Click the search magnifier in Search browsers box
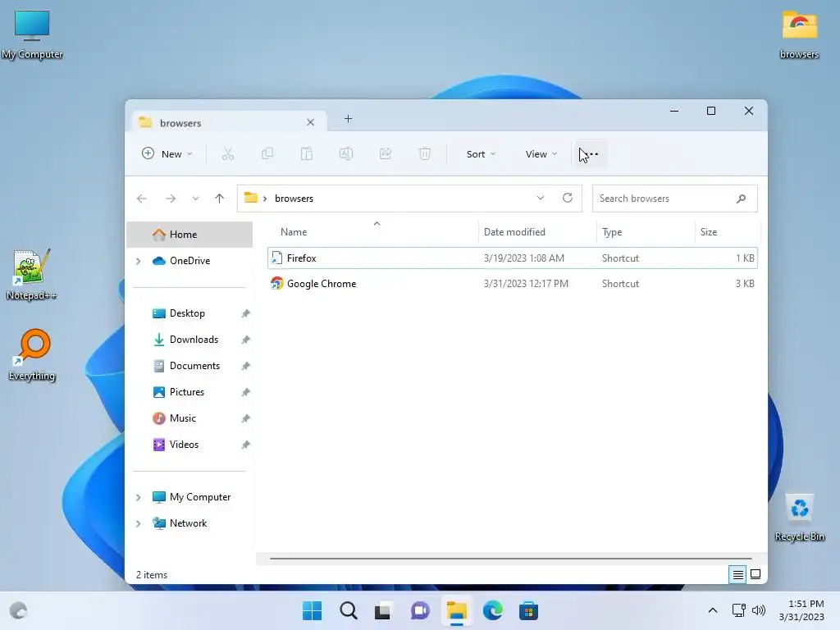840x630 pixels. pyautogui.click(x=741, y=199)
